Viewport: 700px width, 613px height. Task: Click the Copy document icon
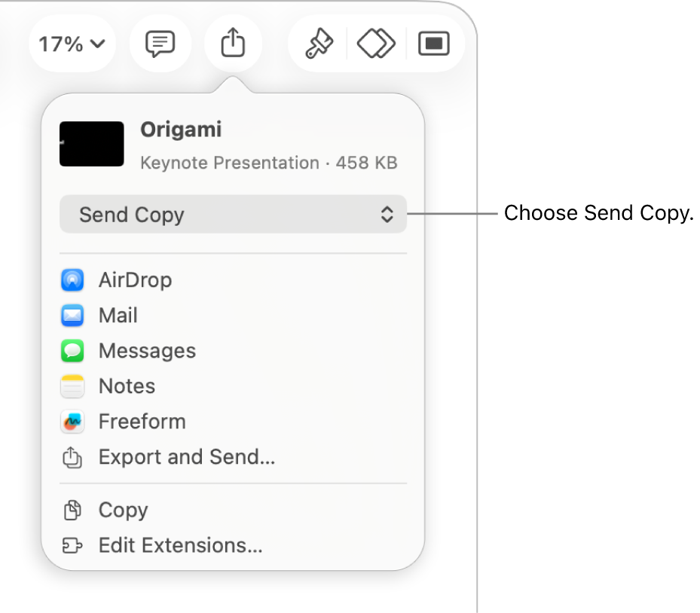click(72, 510)
